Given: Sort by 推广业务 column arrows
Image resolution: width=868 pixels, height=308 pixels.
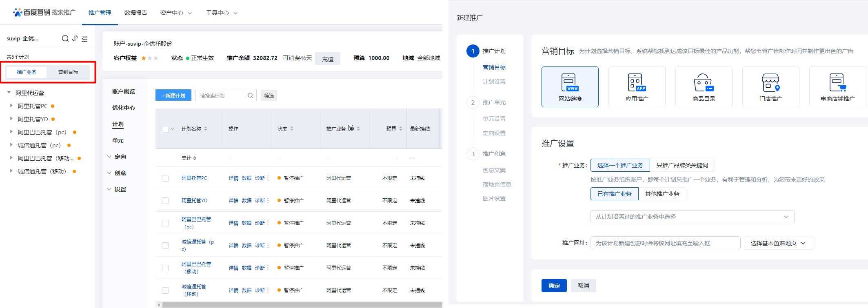Looking at the screenshot, I should point(358,129).
